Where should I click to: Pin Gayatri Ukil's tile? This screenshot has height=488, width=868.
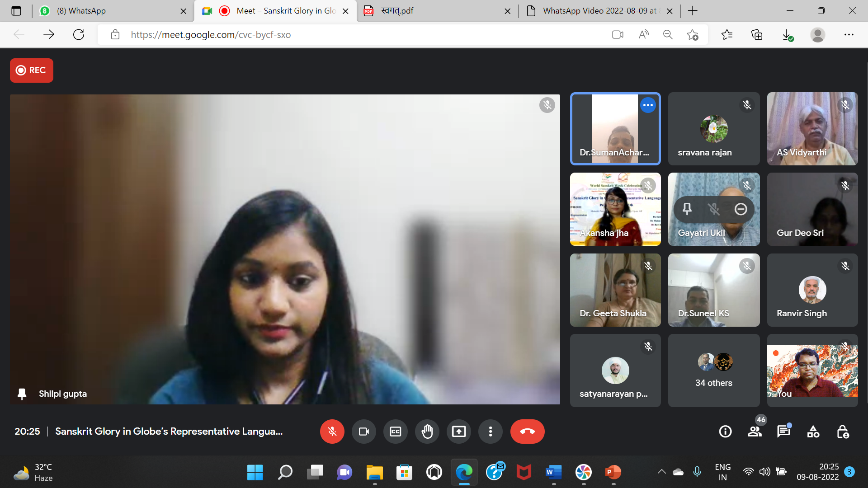(687, 209)
